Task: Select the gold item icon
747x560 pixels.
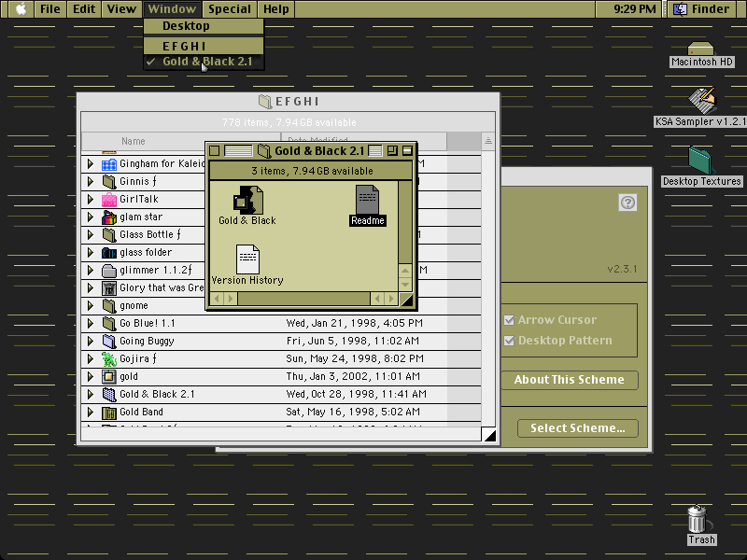Action: coord(109,377)
